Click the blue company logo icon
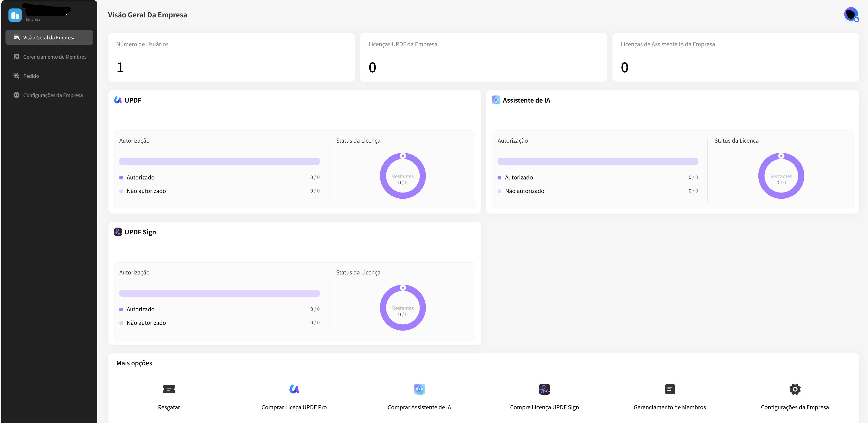This screenshot has height=423, width=868. [15, 15]
